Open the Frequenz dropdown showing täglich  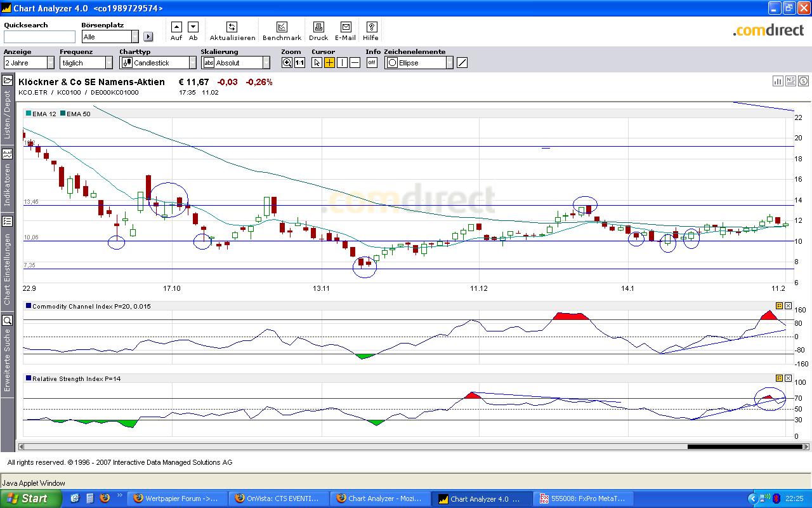86,62
